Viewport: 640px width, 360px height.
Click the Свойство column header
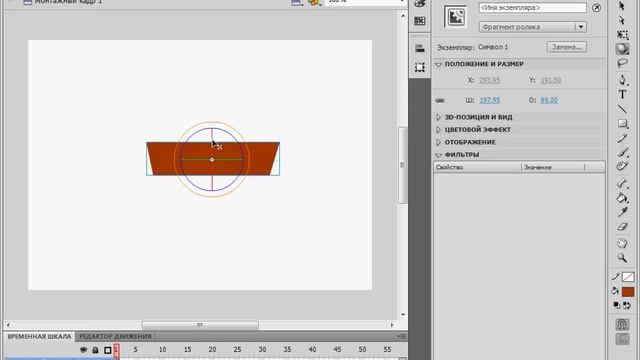tap(477, 167)
